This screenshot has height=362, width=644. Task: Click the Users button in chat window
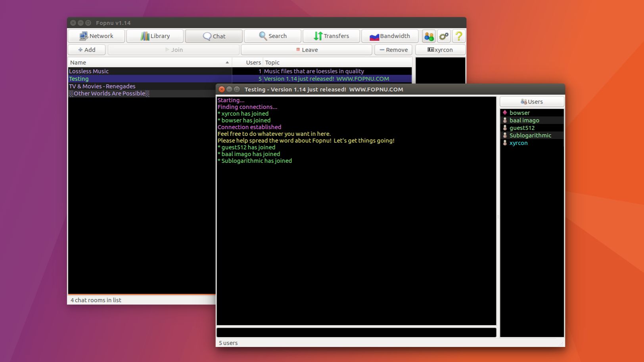pyautogui.click(x=532, y=102)
